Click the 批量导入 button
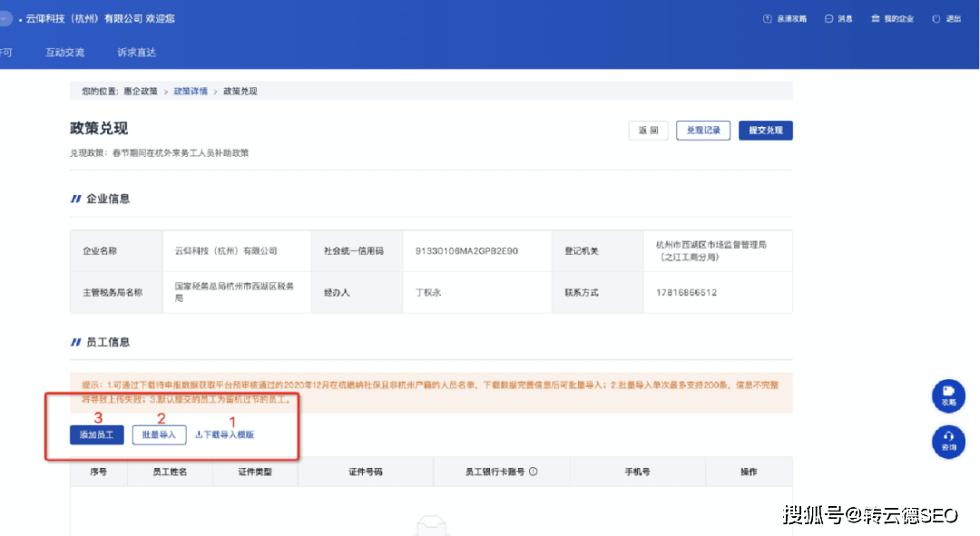Screen dimensions: 980x536 click(160, 434)
